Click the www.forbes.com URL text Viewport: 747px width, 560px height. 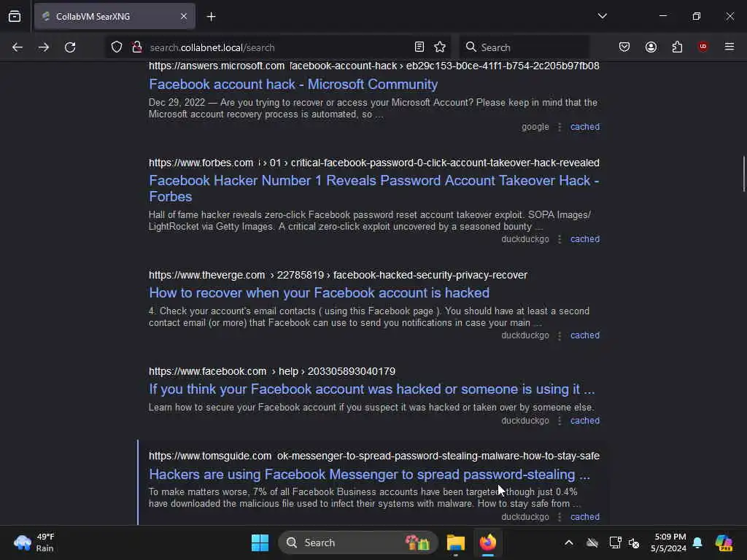pyautogui.click(x=374, y=163)
